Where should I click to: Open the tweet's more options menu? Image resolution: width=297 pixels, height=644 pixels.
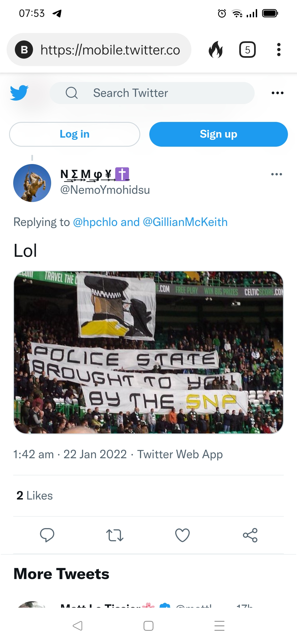pos(276,174)
